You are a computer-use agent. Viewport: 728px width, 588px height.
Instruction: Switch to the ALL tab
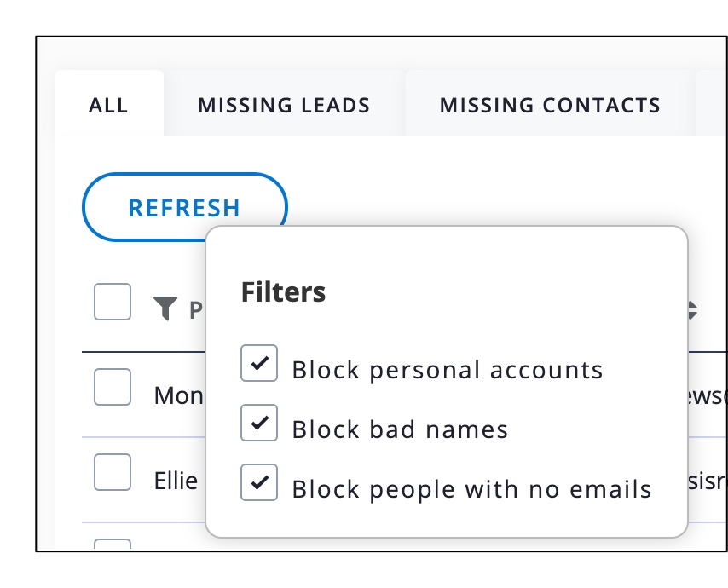pos(108,106)
